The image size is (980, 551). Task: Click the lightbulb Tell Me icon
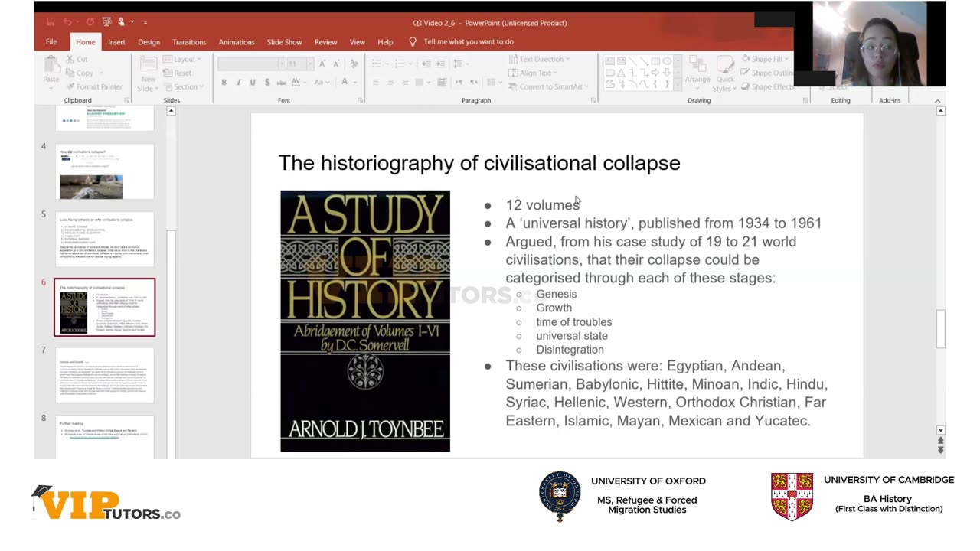(413, 42)
